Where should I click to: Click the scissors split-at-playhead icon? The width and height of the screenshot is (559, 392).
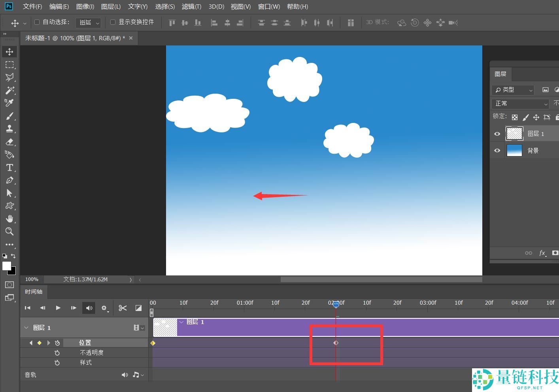tap(123, 308)
